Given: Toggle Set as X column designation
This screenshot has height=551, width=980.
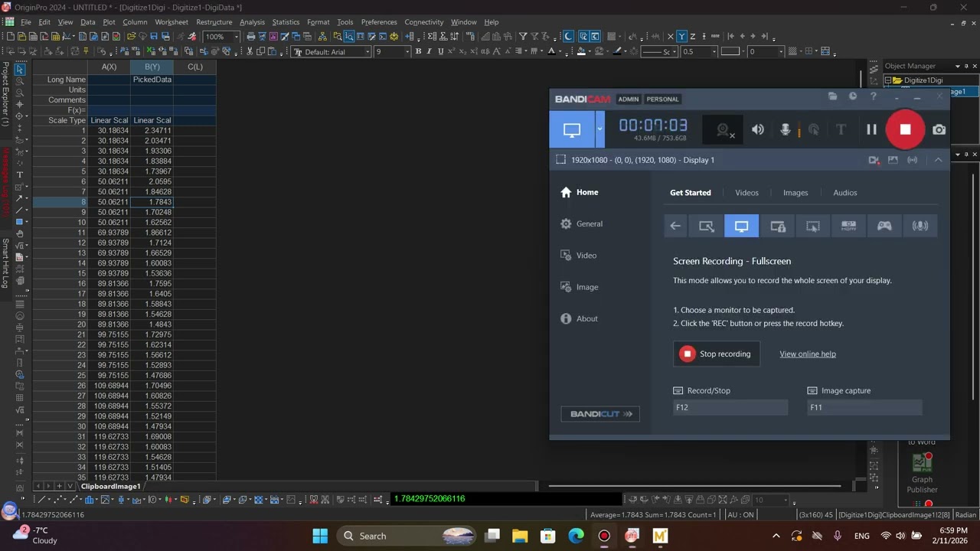Looking at the screenshot, I should (671, 37).
